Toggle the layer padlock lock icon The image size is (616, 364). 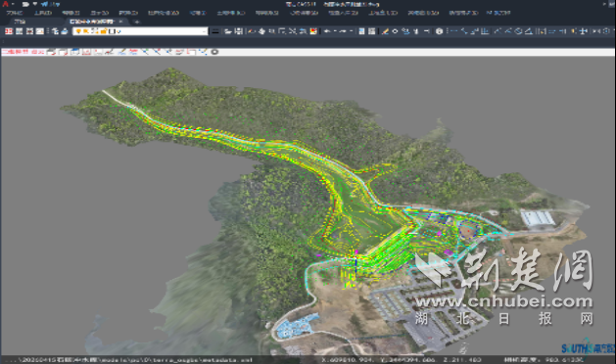(104, 31)
